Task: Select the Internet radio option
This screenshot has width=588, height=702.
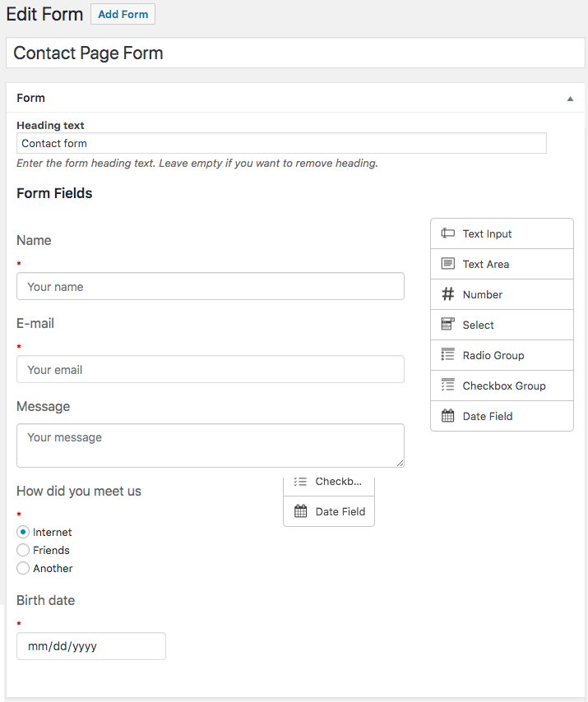Action: pyautogui.click(x=23, y=532)
